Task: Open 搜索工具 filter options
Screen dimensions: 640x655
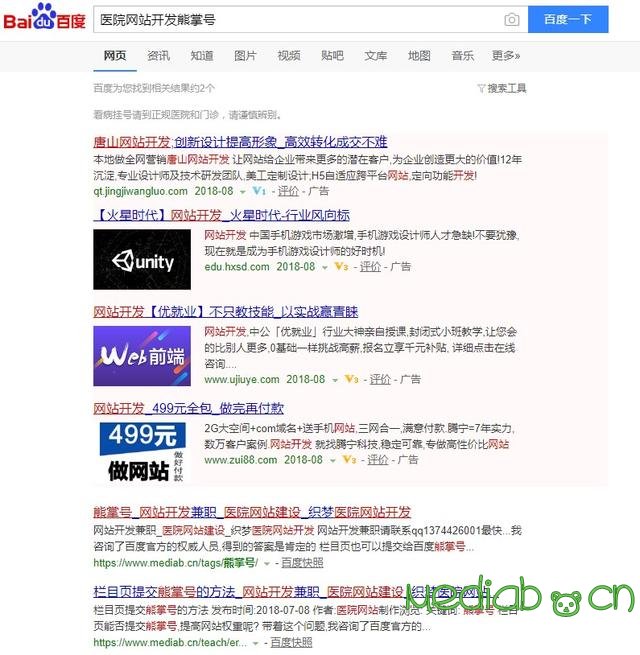Action: (502, 88)
